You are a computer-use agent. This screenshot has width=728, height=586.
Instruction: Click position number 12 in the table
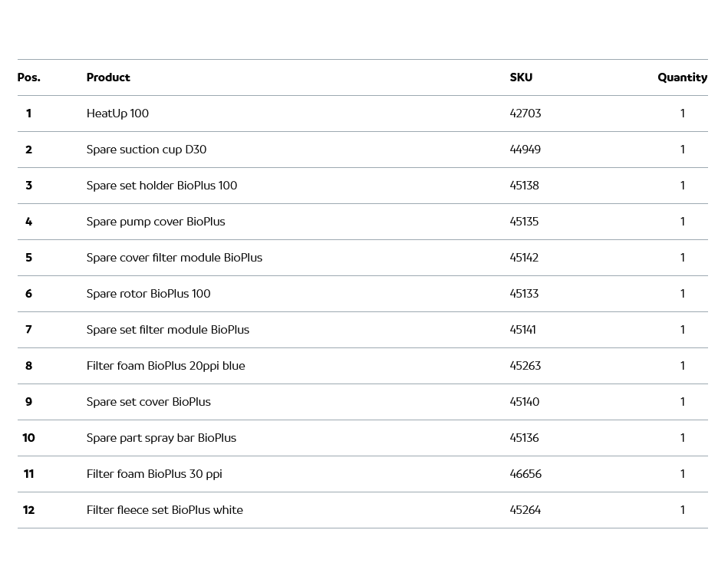[29, 510]
